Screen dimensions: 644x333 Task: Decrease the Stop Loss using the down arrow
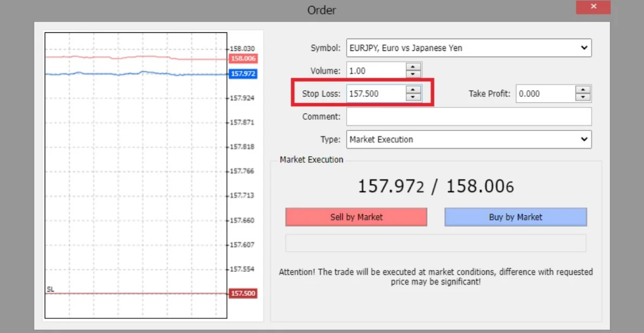click(413, 97)
